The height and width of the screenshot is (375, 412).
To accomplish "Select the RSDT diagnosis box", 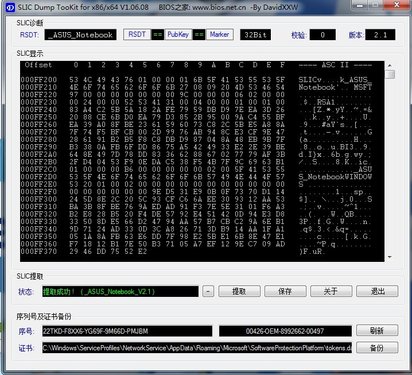I will (x=137, y=34).
